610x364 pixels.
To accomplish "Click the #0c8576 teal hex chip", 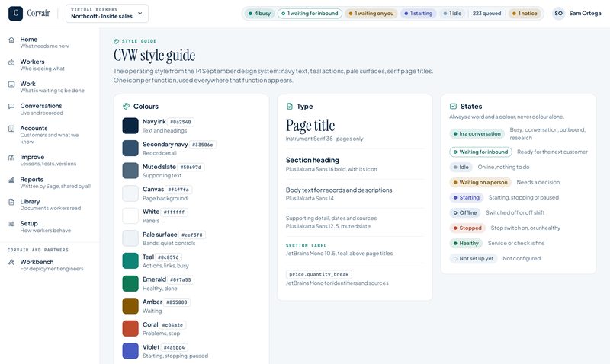I will (x=168, y=257).
